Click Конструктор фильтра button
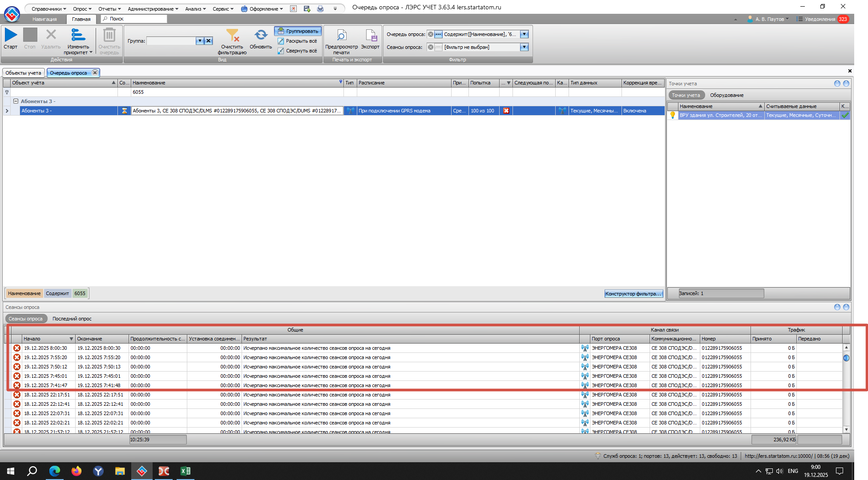 point(633,294)
